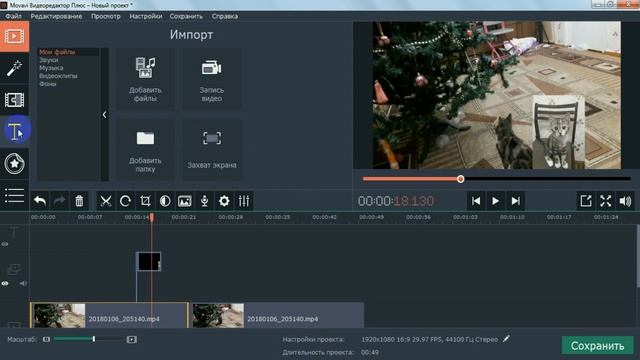
Task: Click Добавить файлы tile
Action: [145, 79]
